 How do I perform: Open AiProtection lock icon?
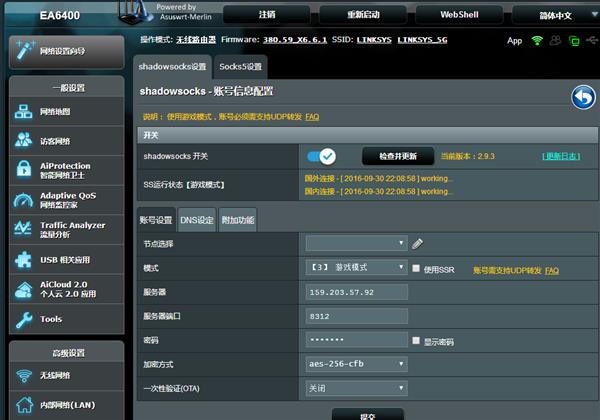pyautogui.click(x=24, y=169)
